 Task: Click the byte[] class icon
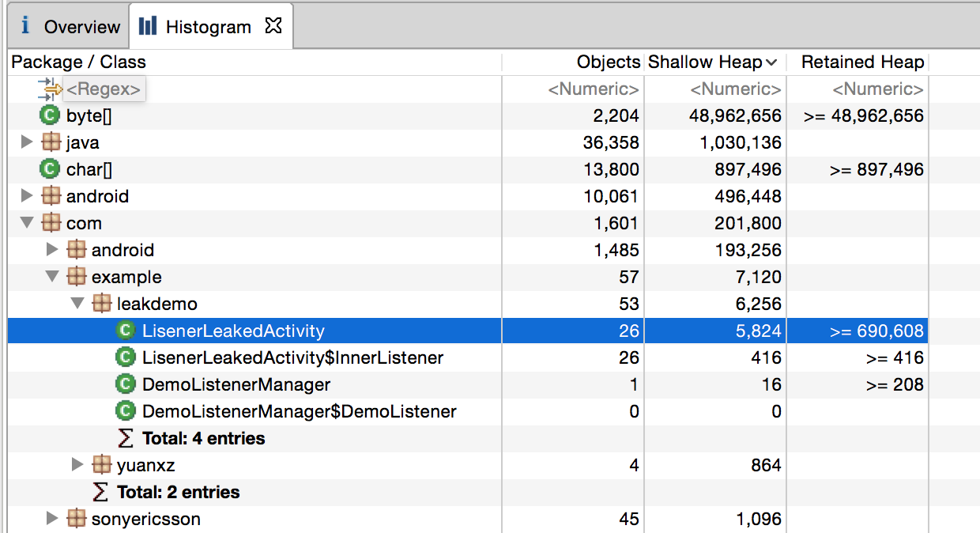[x=50, y=116]
